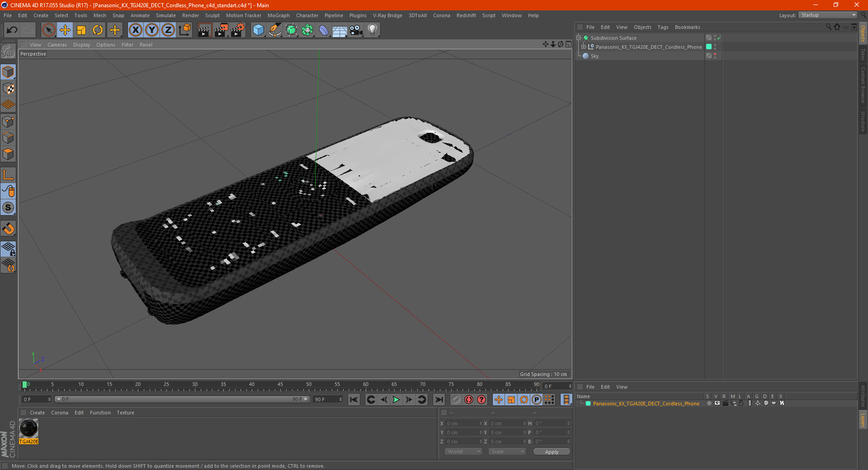The height and width of the screenshot is (470, 868).
Task: Render the active view
Action: 204,30
